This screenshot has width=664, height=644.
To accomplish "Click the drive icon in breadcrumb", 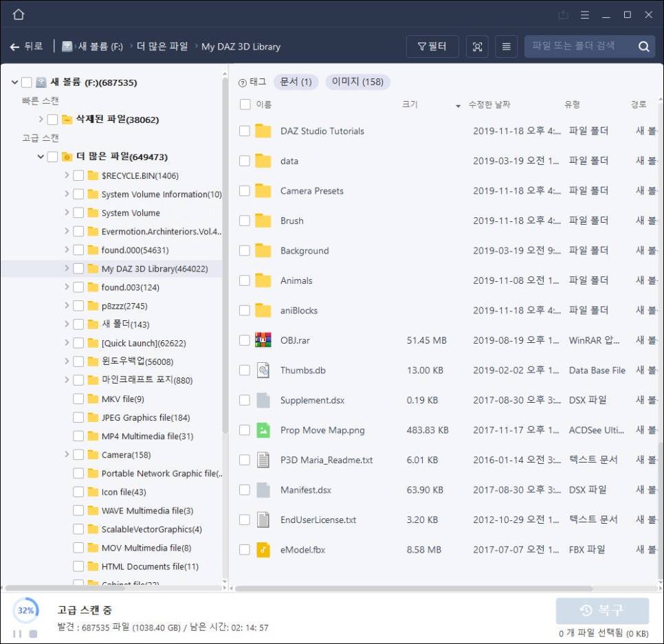I will [67, 47].
